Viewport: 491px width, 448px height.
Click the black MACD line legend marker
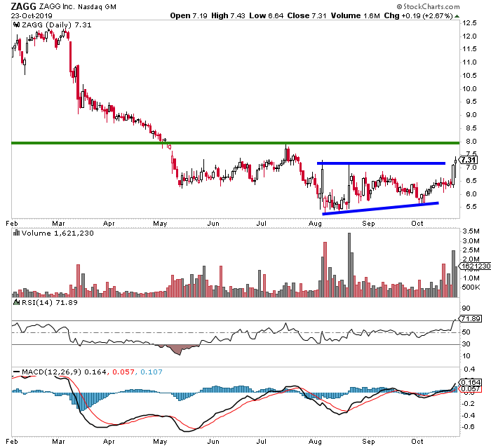(x=17, y=372)
